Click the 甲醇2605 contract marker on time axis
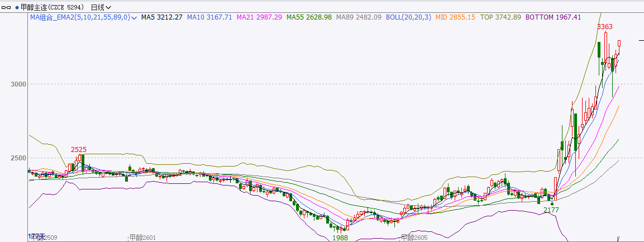This screenshot has width=644, height=242. [414, 238]
